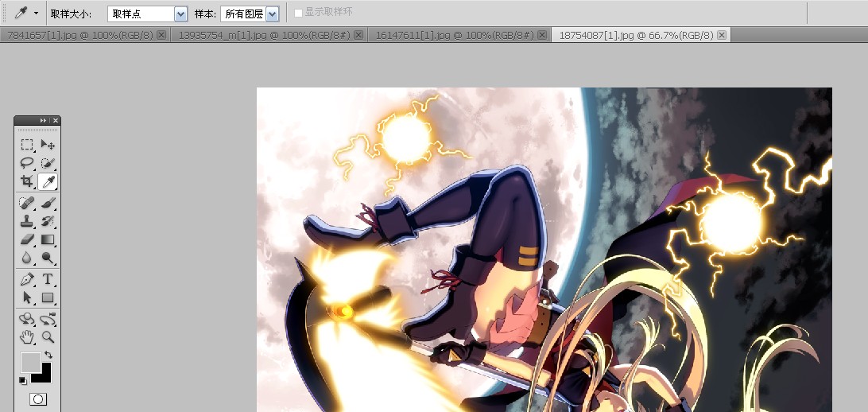Open the Eyedropper tool preset picker
The image size is (868, 412).
coord(36,13)
